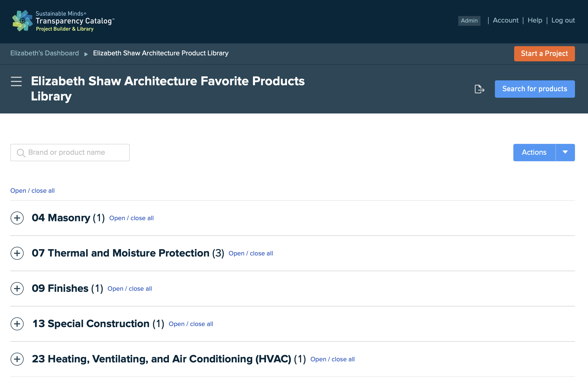The height and width of the screenshot is (386, 588).
Task: Click the Sustainable Minds pinwheel logo
Action: pos(22,21)
